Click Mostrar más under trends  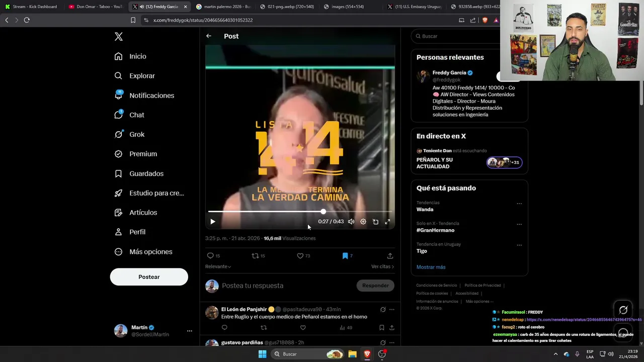[431, 267]
